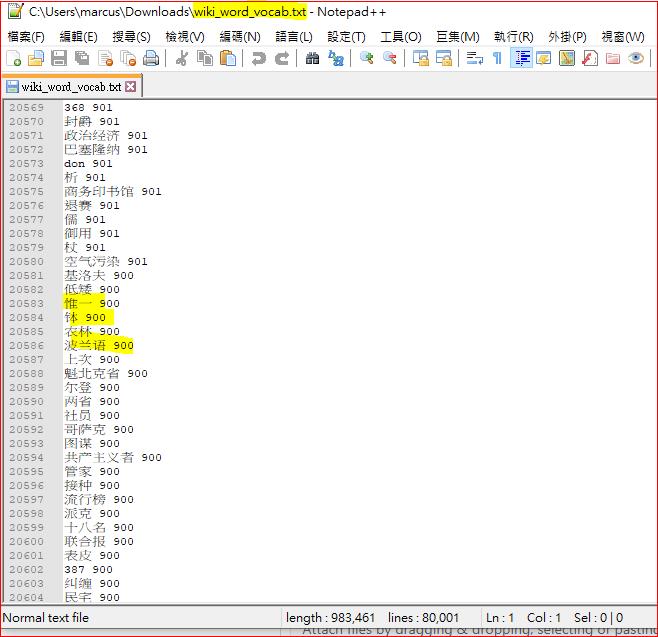This screenshot has width=658, height=637.
Task: Open the 語言(L) menu
Action: pyautogui.click(x=294, y=37)
